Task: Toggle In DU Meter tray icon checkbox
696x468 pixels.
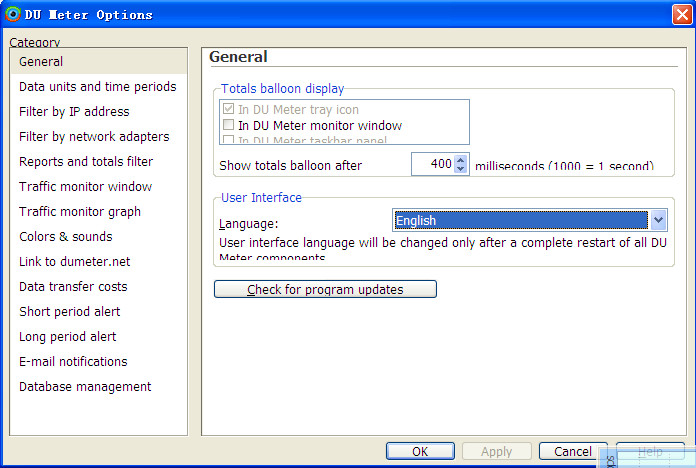Action: point(228,109)
